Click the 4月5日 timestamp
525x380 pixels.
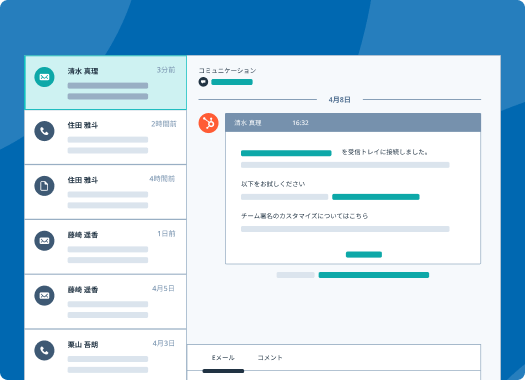(163, 289)
